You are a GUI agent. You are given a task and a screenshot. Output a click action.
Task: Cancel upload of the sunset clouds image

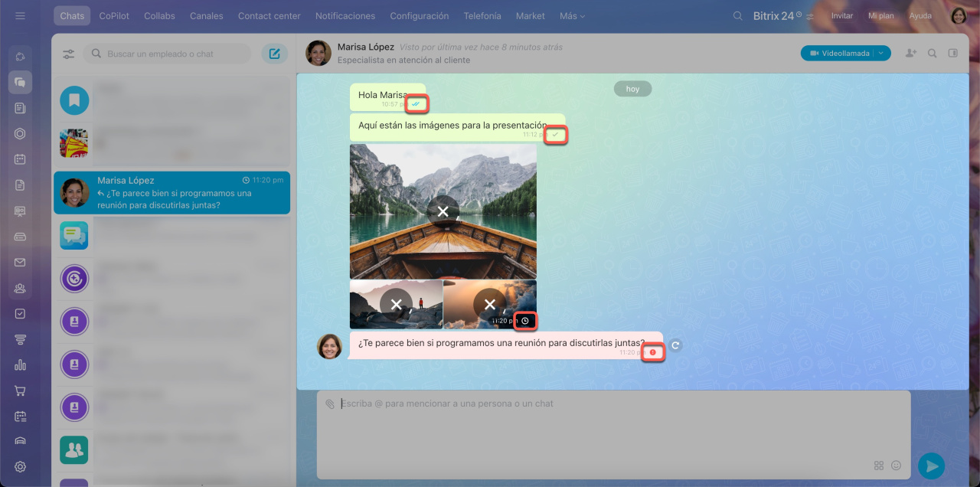(x=490, y=304)
